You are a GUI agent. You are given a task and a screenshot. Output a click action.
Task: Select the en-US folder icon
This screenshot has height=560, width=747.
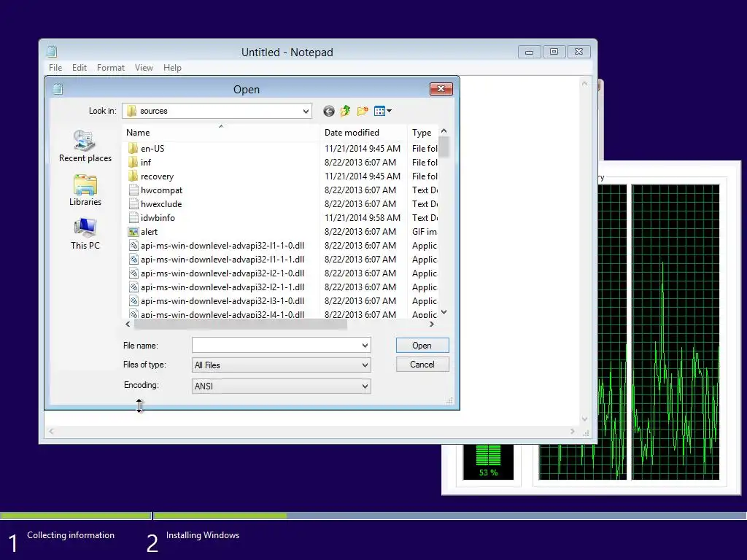133,149
